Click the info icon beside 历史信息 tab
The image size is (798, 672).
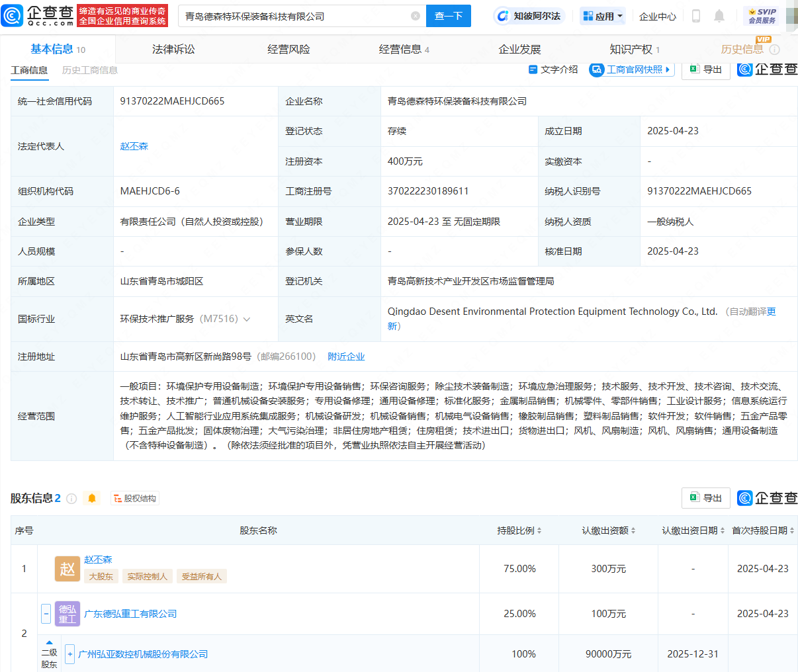pyautogui.click(x=775, y=50)
